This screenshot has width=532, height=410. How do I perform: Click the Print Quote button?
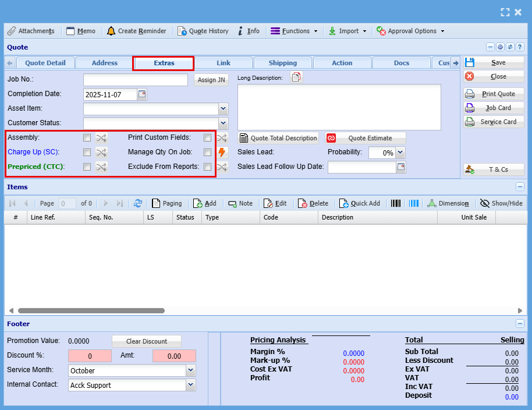point(493,94)
